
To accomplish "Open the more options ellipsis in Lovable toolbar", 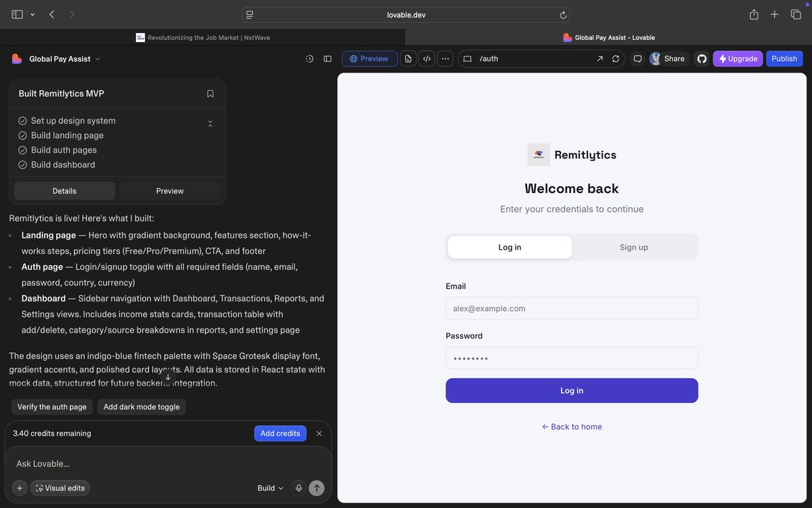I will point(445,59).
